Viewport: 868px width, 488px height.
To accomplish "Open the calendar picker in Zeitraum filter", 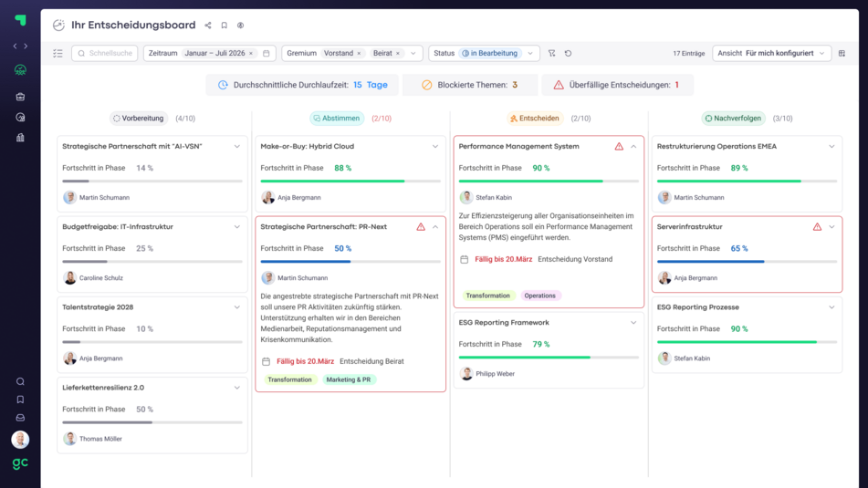I will (267, 54).
